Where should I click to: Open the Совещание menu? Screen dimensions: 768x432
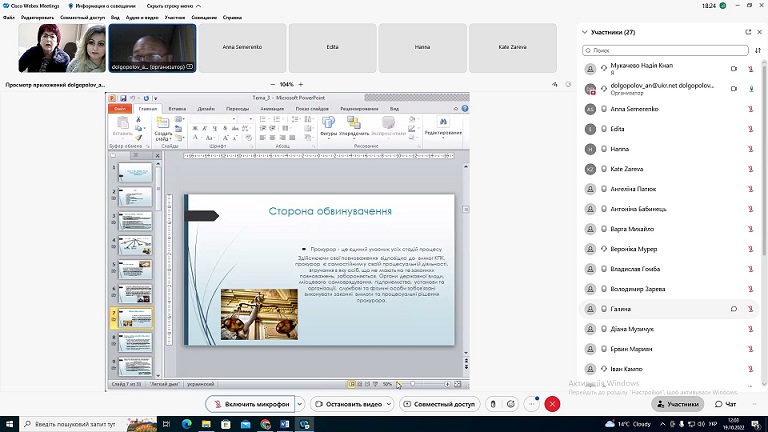[x=204, y=17]
